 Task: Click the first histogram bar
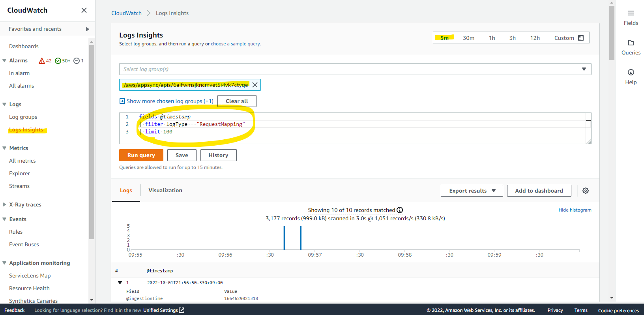[284, 238]
